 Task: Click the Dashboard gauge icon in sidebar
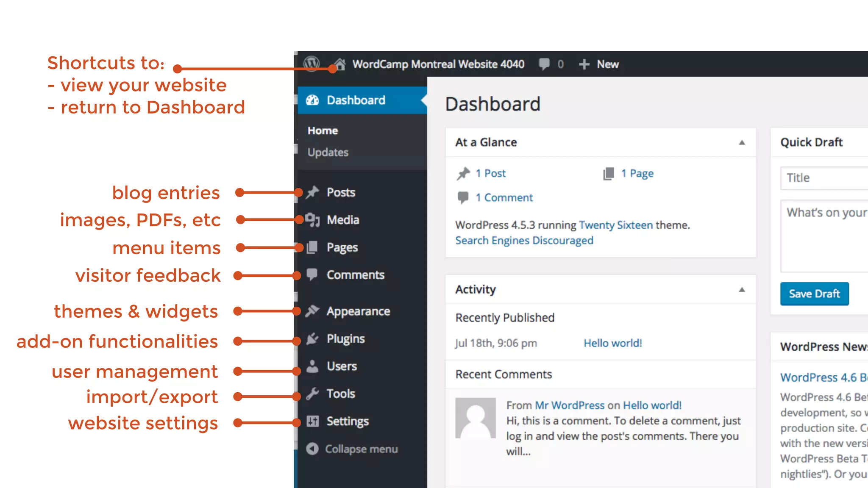[312, 100]
